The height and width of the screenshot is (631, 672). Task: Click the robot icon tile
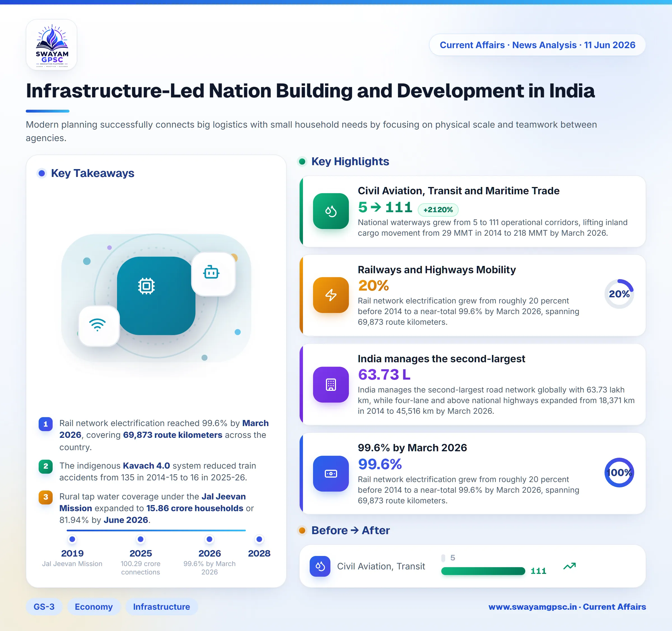click(x=213, y=274)
